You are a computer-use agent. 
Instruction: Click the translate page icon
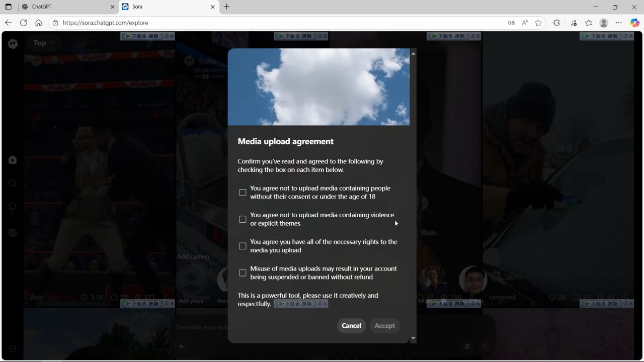tap(512, 23)
